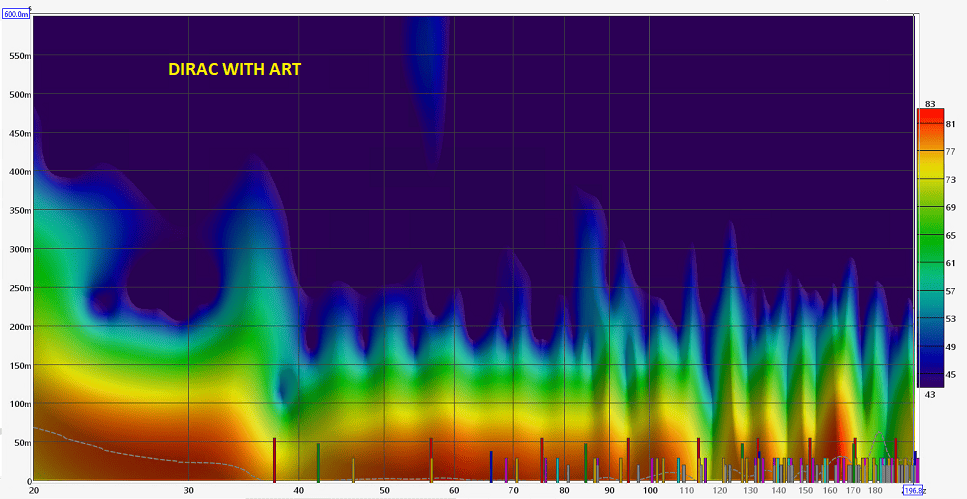
Task: Click the 77 label on color scale
Action: (x=951, y=151)
